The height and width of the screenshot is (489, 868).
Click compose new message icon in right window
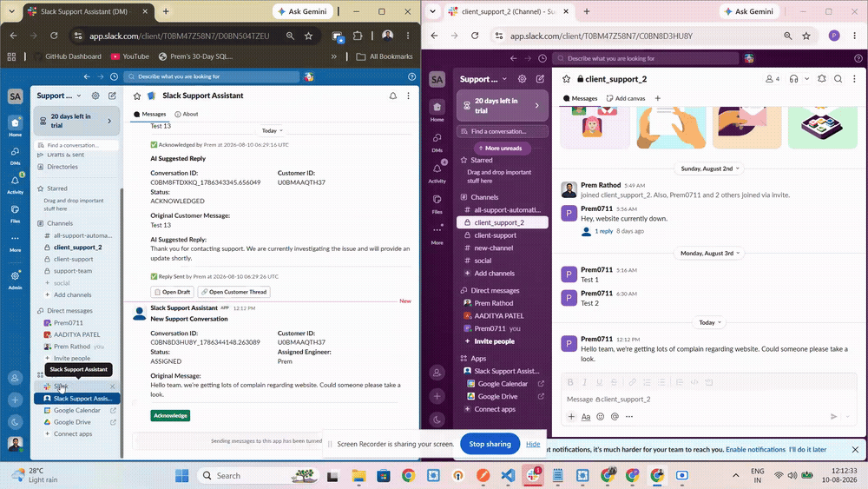click(x=540, y=79)
